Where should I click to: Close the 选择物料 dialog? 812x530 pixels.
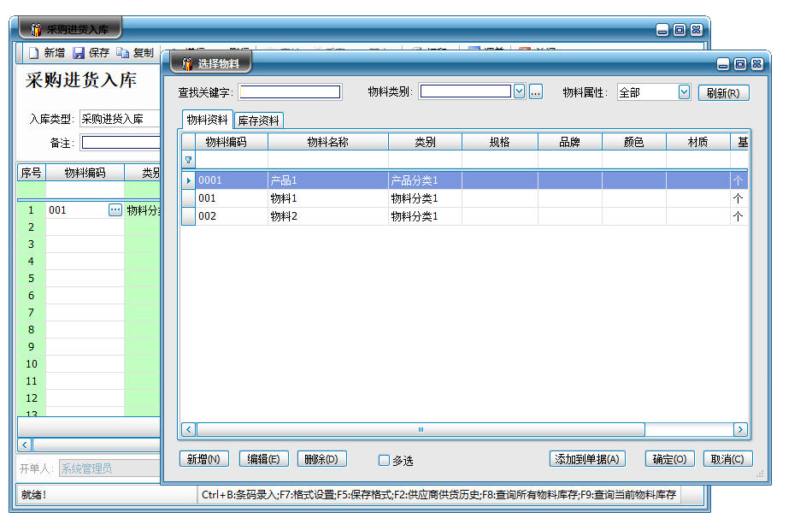pyautogui.click(x=756, y=64)
